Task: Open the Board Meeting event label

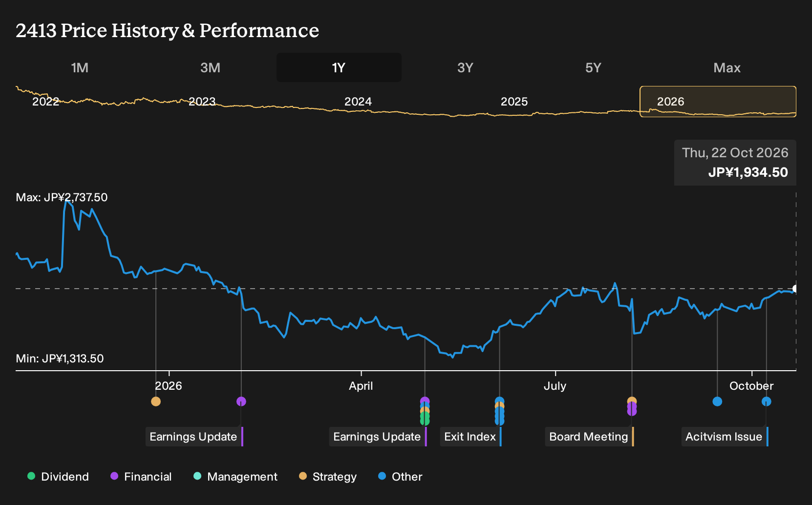Action: tap(590, 437)
